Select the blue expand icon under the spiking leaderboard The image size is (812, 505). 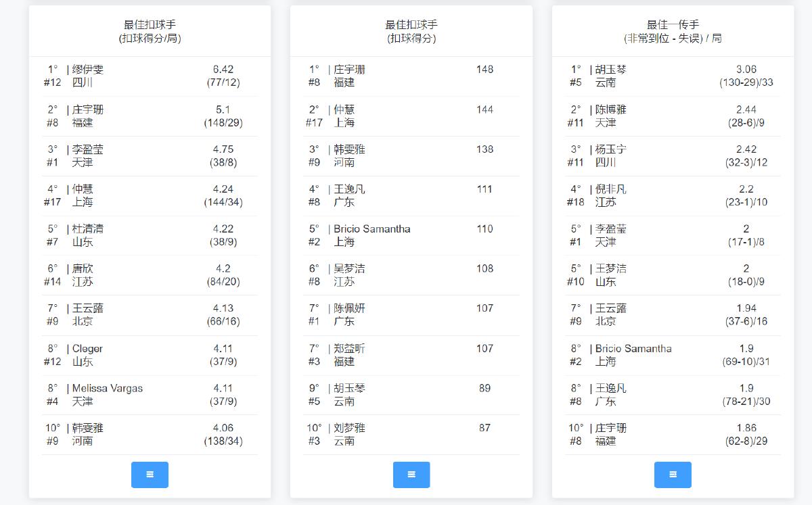click(150, 475)
